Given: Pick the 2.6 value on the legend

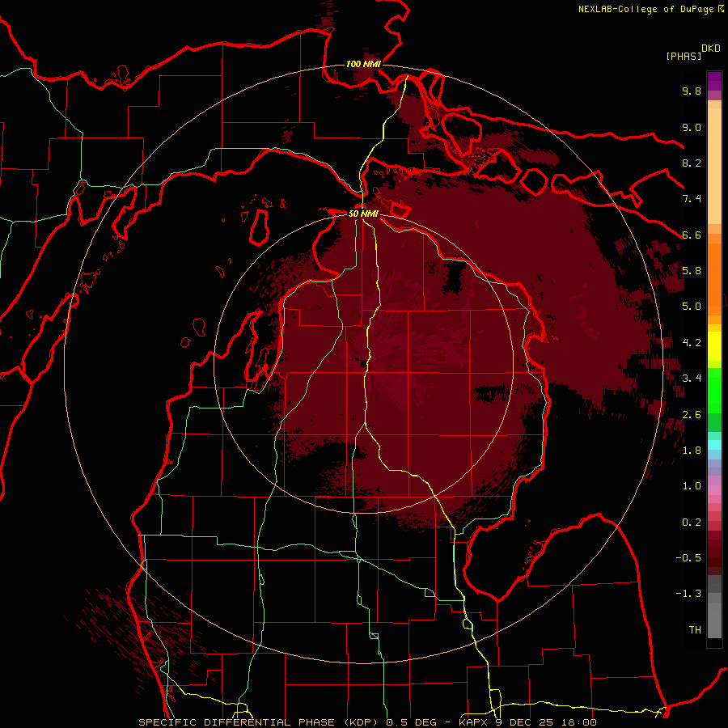Looking at the screenshot, I should (692, 415).
